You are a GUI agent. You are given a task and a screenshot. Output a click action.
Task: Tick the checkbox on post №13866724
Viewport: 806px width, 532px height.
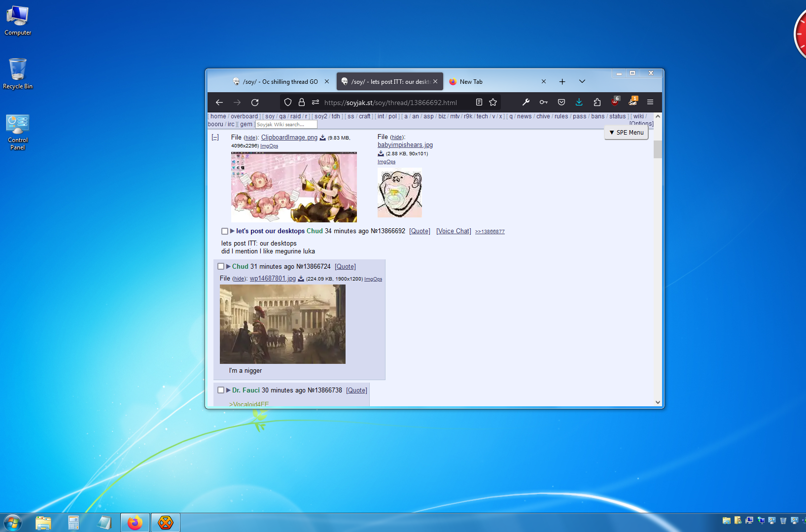221,267
